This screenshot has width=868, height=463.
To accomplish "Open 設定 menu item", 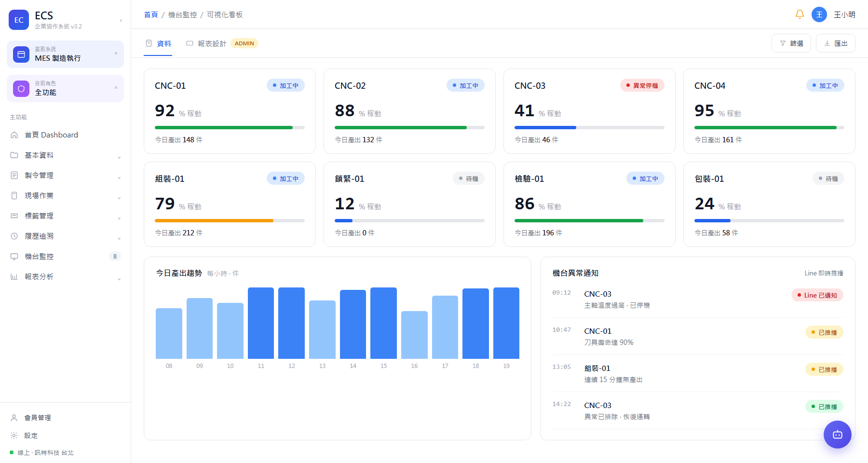I will click(x=66, y=436).
